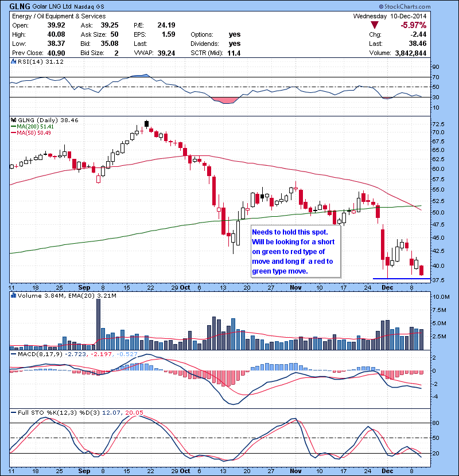Click the StockCharts.com watermark text
Screen dimensions: 459x476
click(404, 6)
